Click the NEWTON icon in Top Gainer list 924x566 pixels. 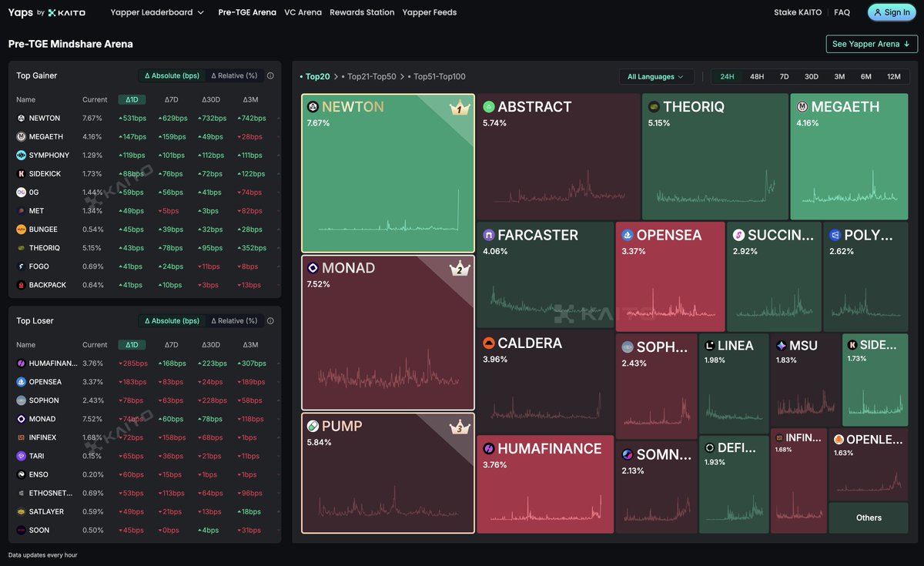click(x=21, y=119)
